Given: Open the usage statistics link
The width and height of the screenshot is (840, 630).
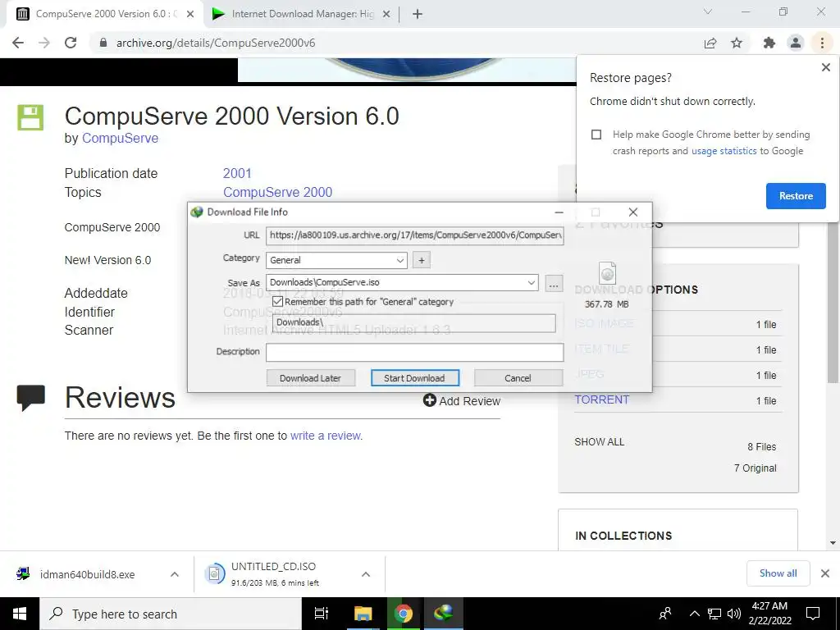Looking at the screenshot, I should tap(724, 151).
